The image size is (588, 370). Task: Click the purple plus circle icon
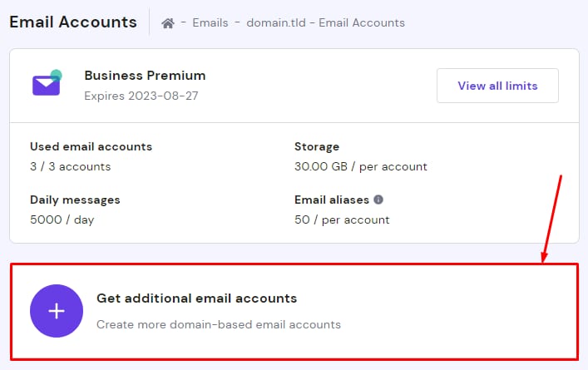pyautogui.click(x=57, y=311)
